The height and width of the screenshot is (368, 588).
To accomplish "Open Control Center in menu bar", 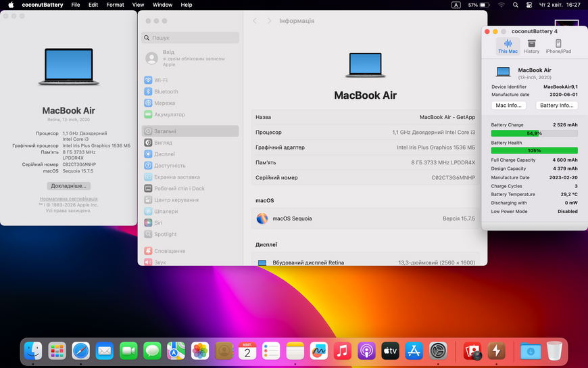I will (529, 5).
